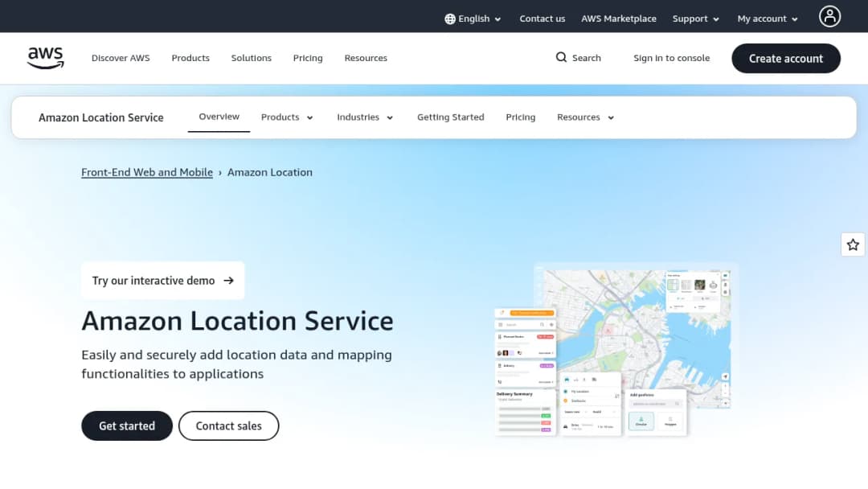The height and width of the screenshot is (489, 868).
Task: Open AWS Marketplace link
Action: pyautogui.click(x=619, y=18)
